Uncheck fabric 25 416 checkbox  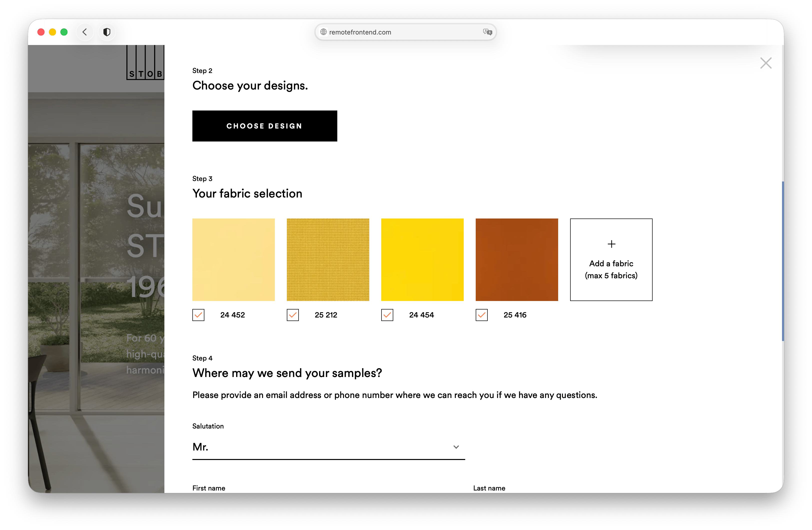point(482,315)
